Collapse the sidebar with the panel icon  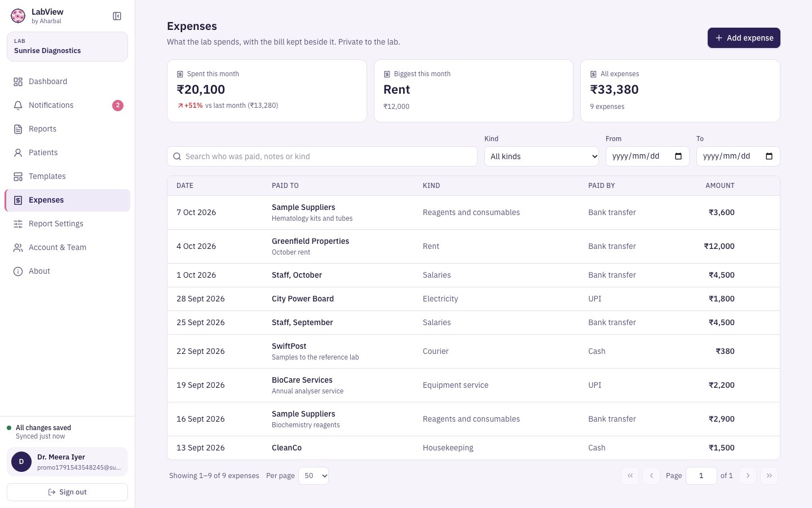coord(117,16)
